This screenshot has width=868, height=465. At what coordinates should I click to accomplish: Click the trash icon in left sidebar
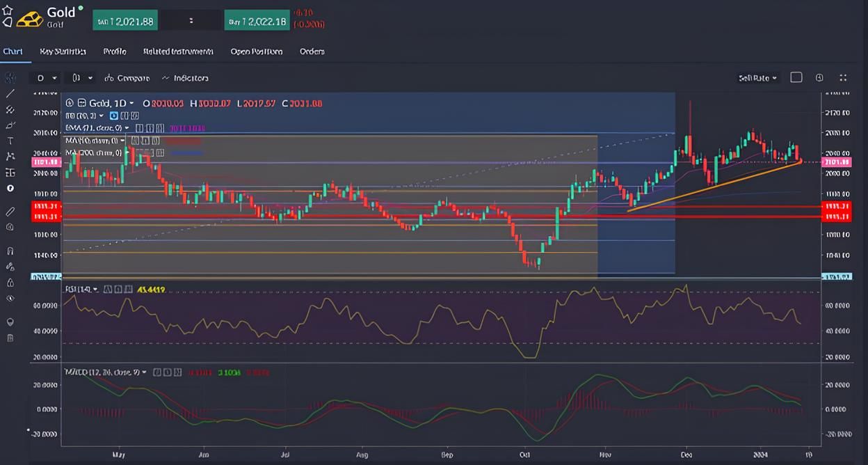click(10, 338)
